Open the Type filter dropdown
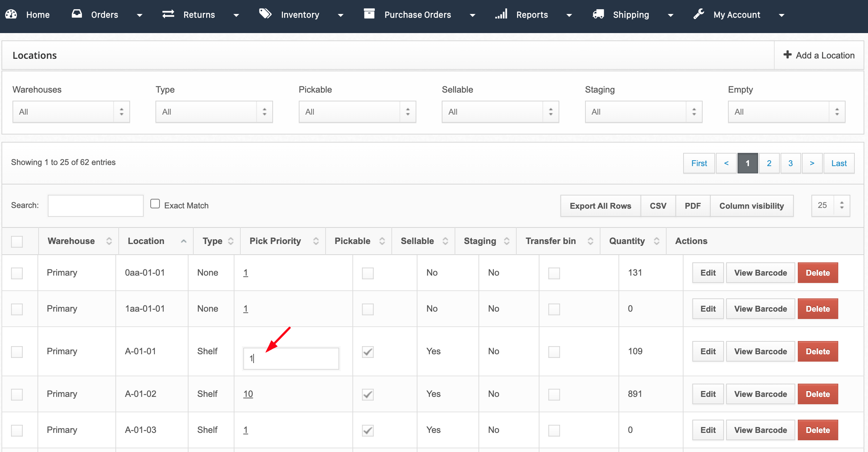 pyautogui.click(x=214, y=112)
